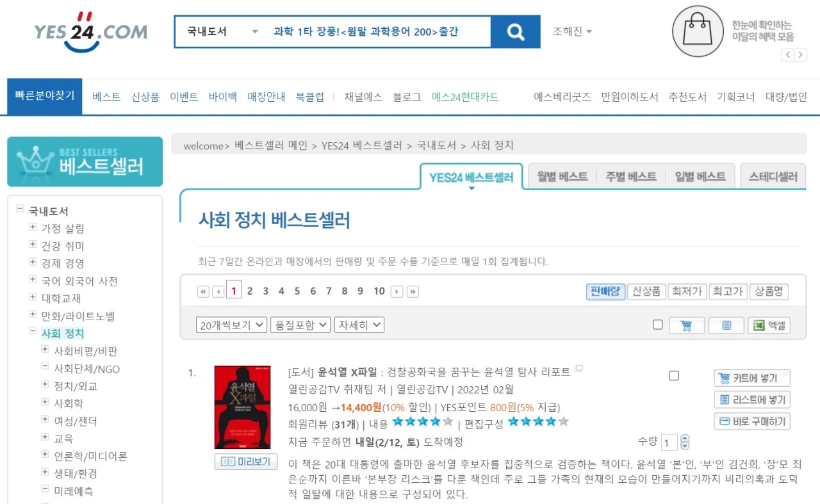Go to last page in pagination
Viewport: 820px width, 504px height.
(x=413, y=291)
